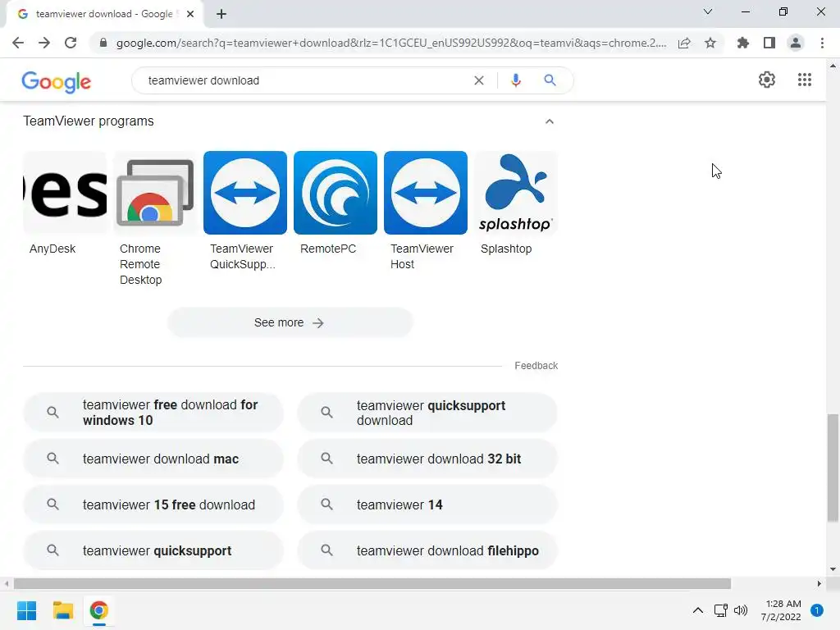View site info via the lock icon

103,43
